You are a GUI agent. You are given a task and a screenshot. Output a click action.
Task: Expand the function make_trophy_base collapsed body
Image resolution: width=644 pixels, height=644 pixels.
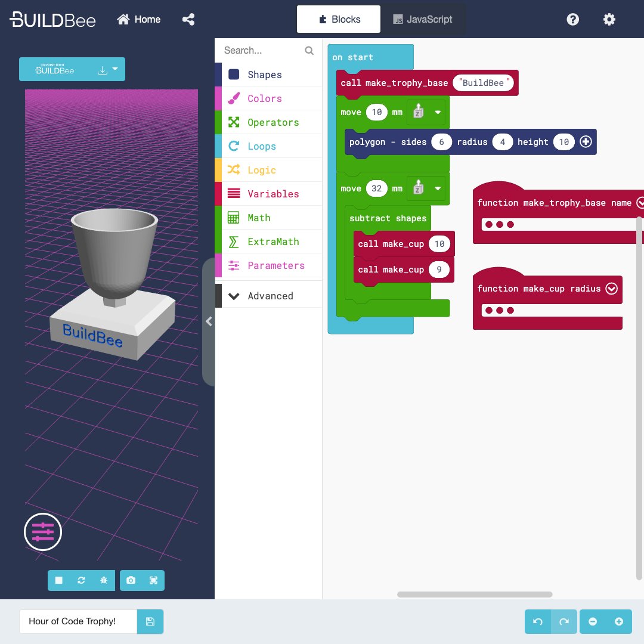point(500,224)
